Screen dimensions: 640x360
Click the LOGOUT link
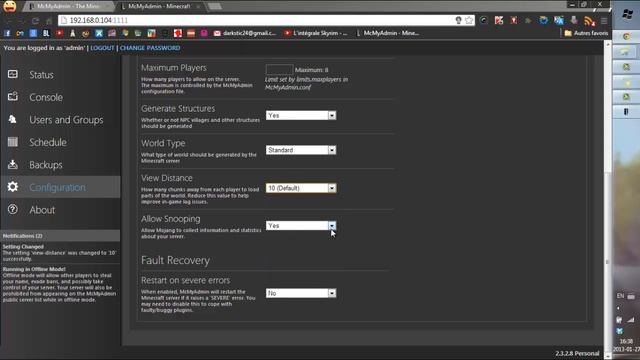click(102, 48)
